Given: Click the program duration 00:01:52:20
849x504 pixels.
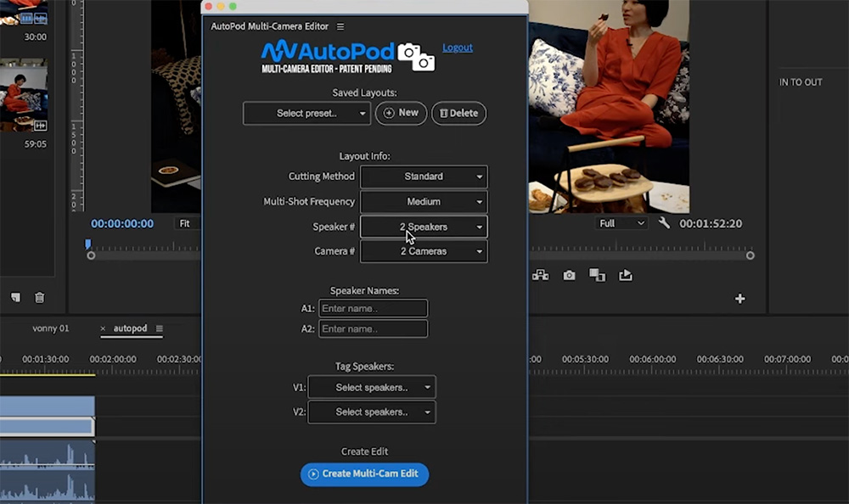Looking at the screenshot, I should tap(711, 224).
